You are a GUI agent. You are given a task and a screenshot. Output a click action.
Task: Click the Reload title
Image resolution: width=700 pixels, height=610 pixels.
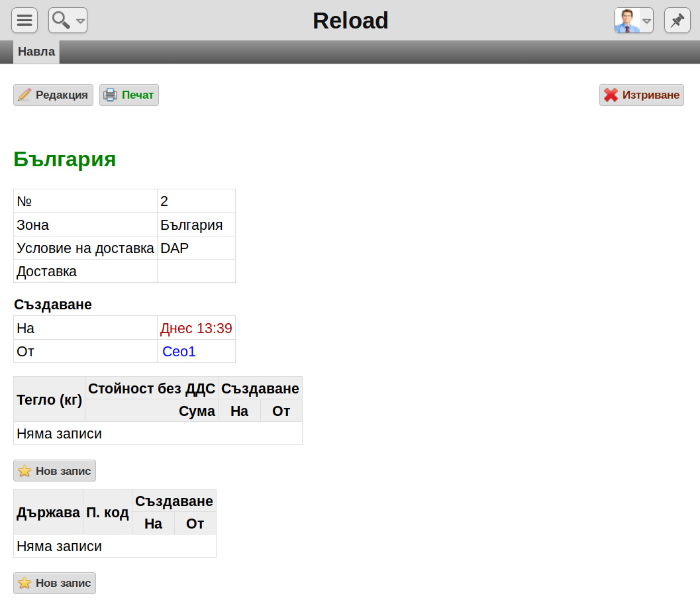[350, 21]
